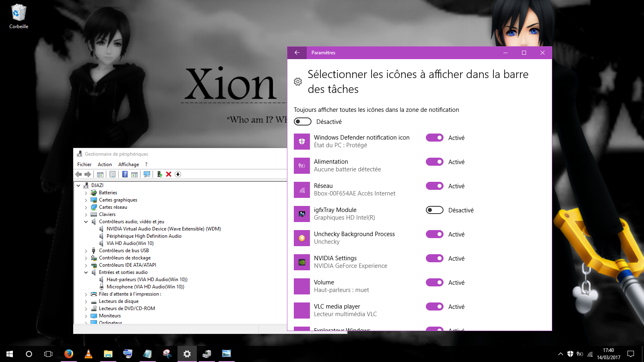Click the Wi-Fi network icon in system tray
644x362 pixels.
coord(590,354)
